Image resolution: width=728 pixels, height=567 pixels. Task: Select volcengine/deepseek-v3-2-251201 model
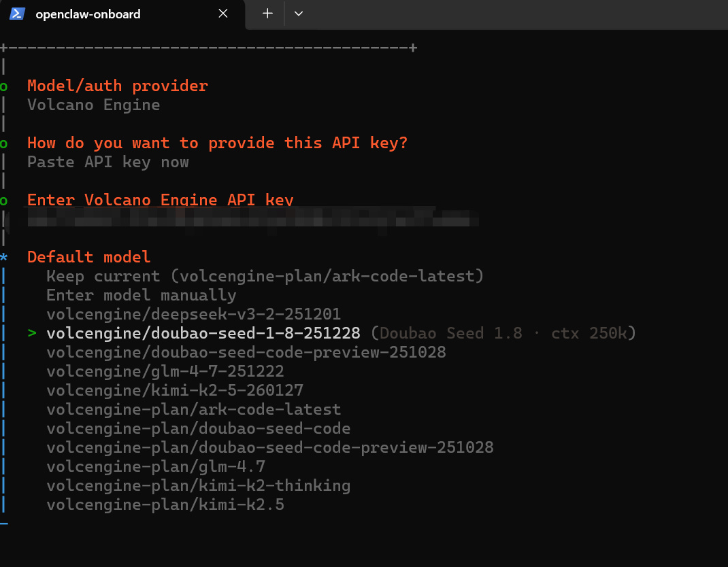pyautogui.click(x=193, y=314)
